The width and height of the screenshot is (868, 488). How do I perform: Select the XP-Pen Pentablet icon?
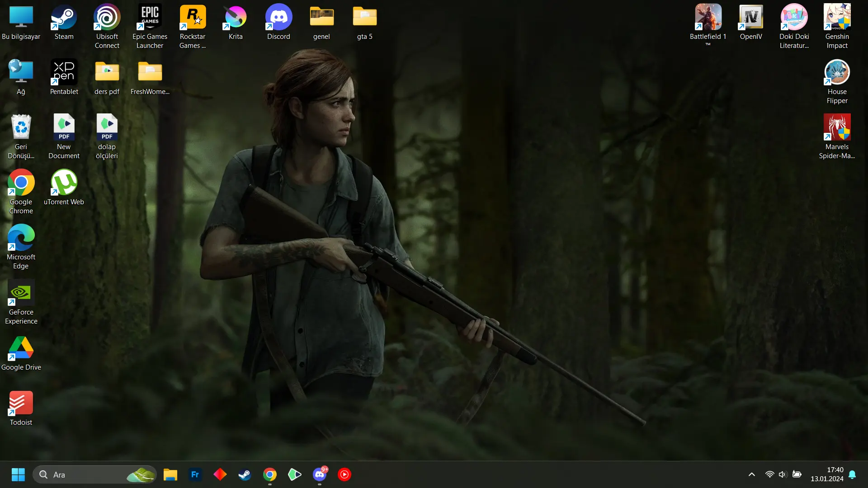coord(64,78)
